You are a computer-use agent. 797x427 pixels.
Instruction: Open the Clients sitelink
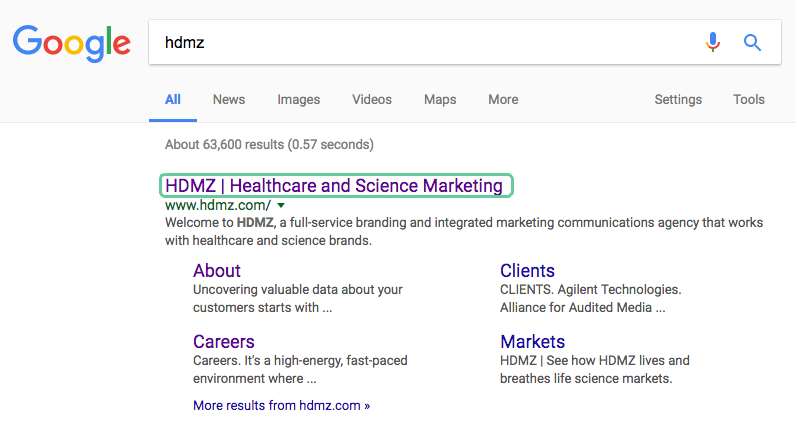[527, 270]
